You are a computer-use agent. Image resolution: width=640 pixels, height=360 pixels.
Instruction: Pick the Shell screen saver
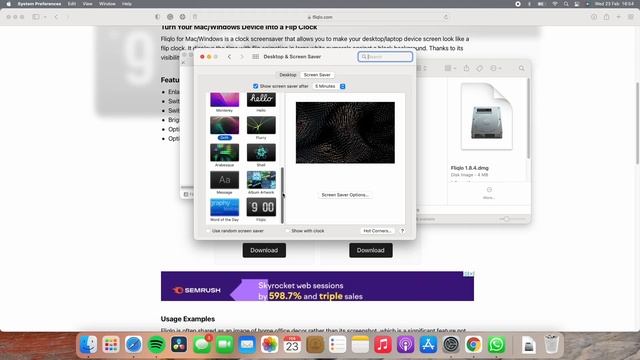[x=261, y=153]
